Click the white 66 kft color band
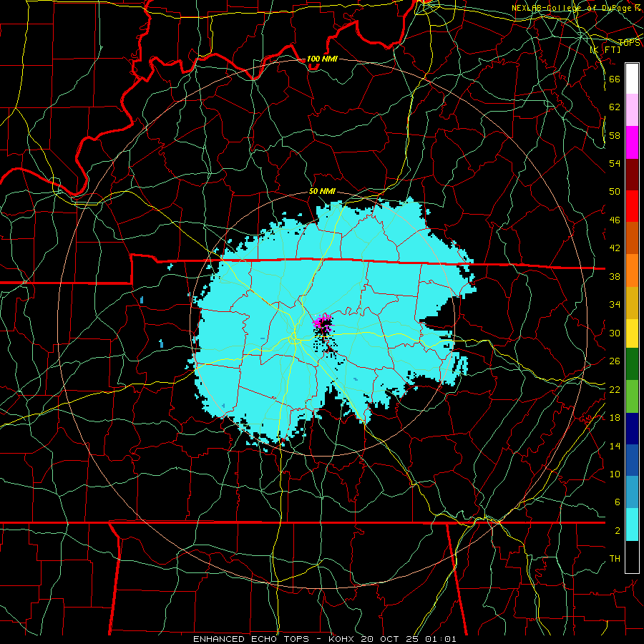This screenshot has width=644, height=644. click(x=632, y=79)
